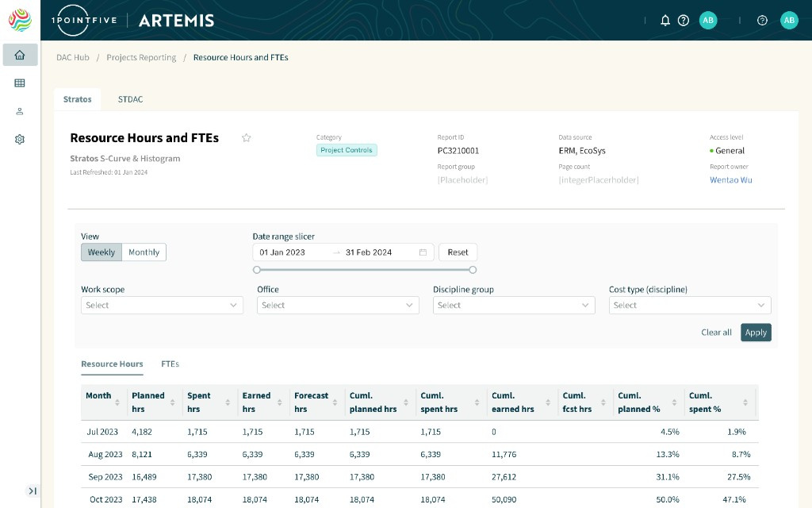Sort by Planned hrs column

172,402
